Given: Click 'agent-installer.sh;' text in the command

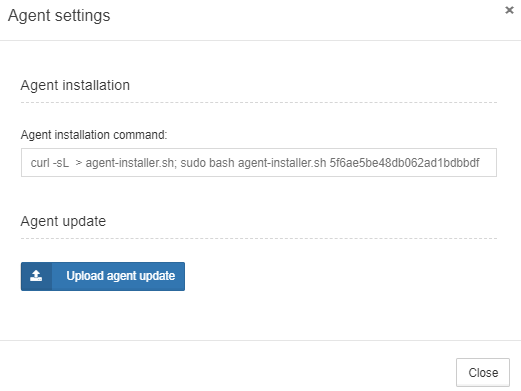Looking at the screenshot, I should click(x=131, y=163).
